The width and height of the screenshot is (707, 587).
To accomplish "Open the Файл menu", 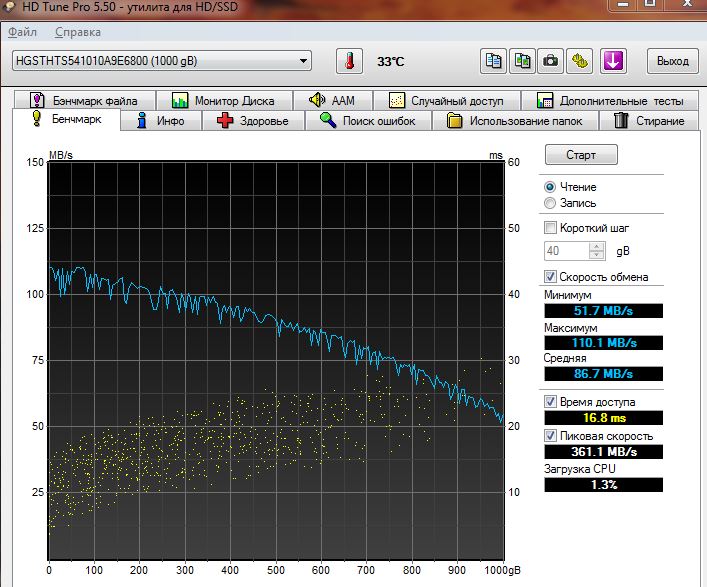I will tap(21, 33).
